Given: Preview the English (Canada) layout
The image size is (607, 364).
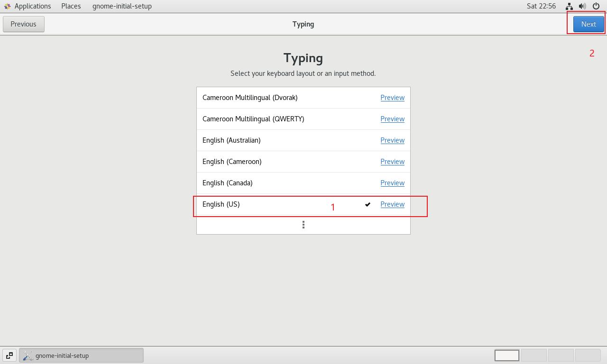Looking at the screenshot, I should point(392,183).
